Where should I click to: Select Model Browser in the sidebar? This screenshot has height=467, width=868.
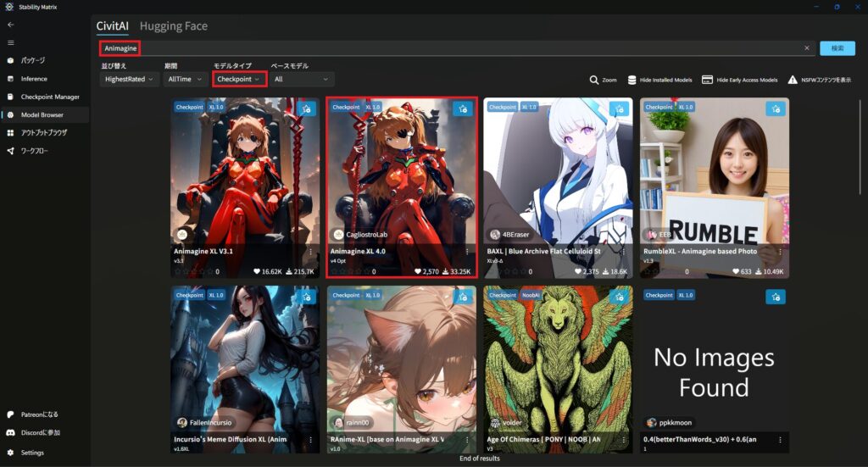(x=44, y=114)
